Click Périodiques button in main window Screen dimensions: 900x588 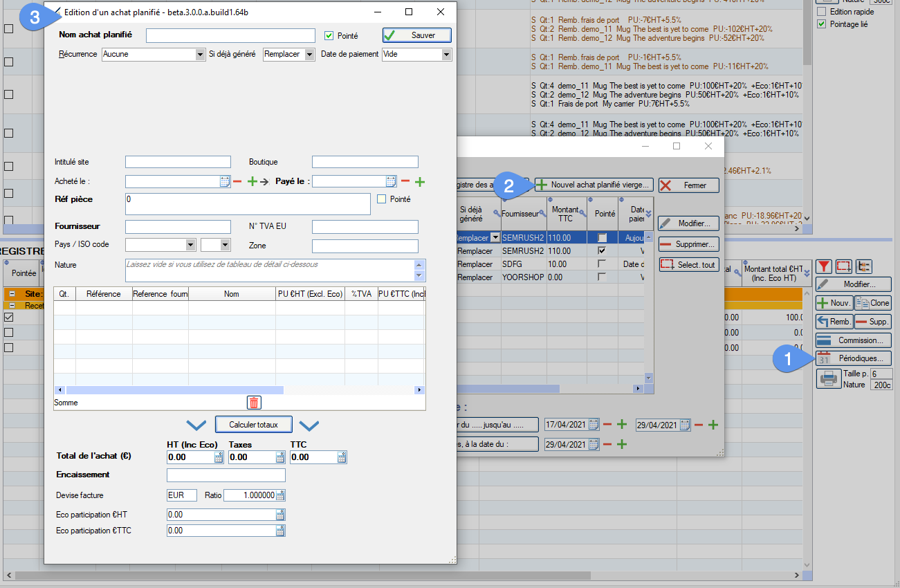(854, 358)
